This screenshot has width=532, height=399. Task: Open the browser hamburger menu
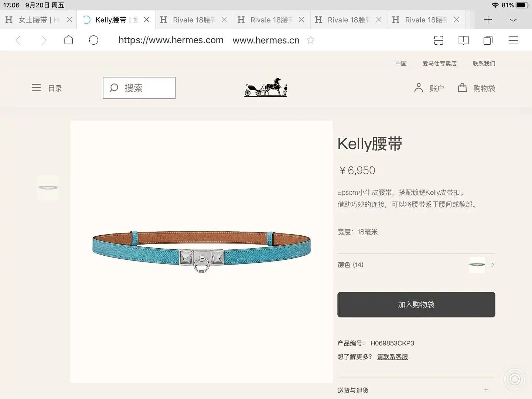pyautogui.click(x=513, y=40)
